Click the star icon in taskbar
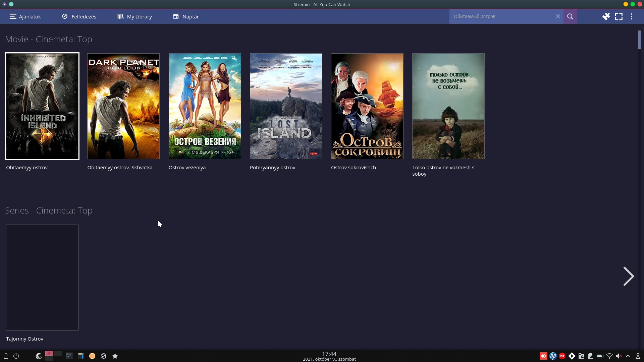 pyautogui.click(x=115, y=356)
